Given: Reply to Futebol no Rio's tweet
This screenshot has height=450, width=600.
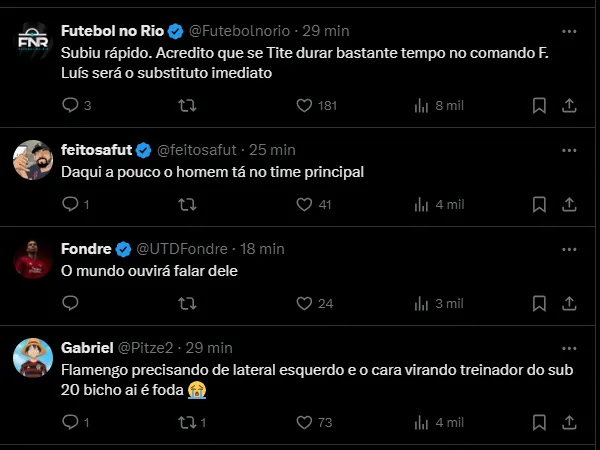Looking at the screenshot, I should tap(70, 105).
